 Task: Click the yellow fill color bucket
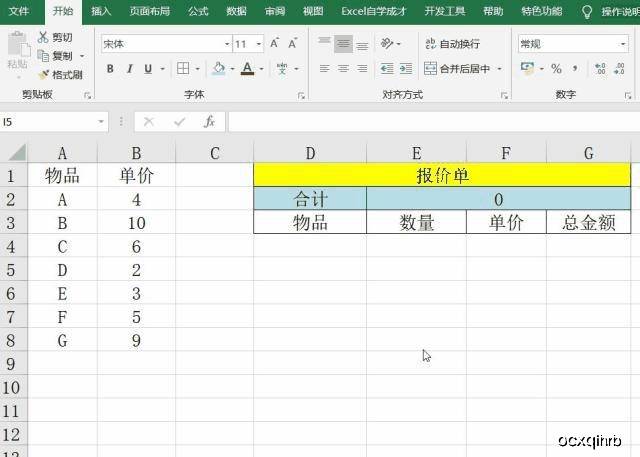[x=219, y=69]
